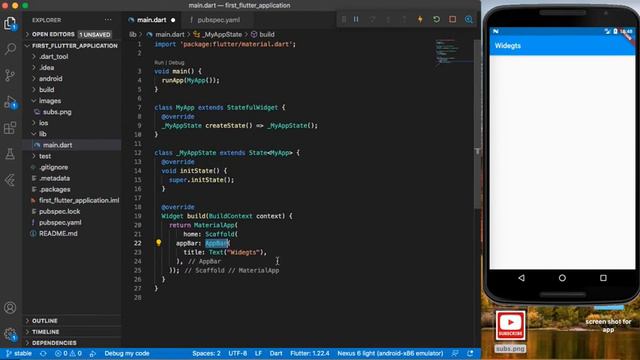Change file encoding UTF-8

coord(238,353)
